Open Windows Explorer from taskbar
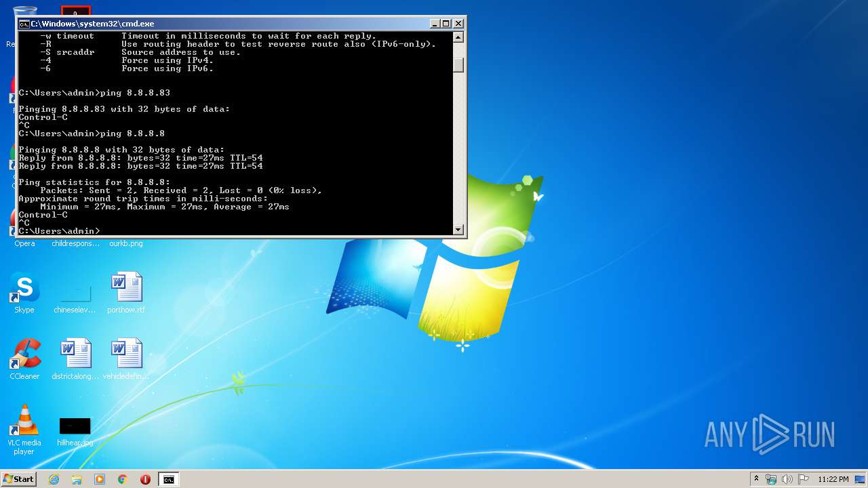 pyautogui.click(x=77, y=479)
